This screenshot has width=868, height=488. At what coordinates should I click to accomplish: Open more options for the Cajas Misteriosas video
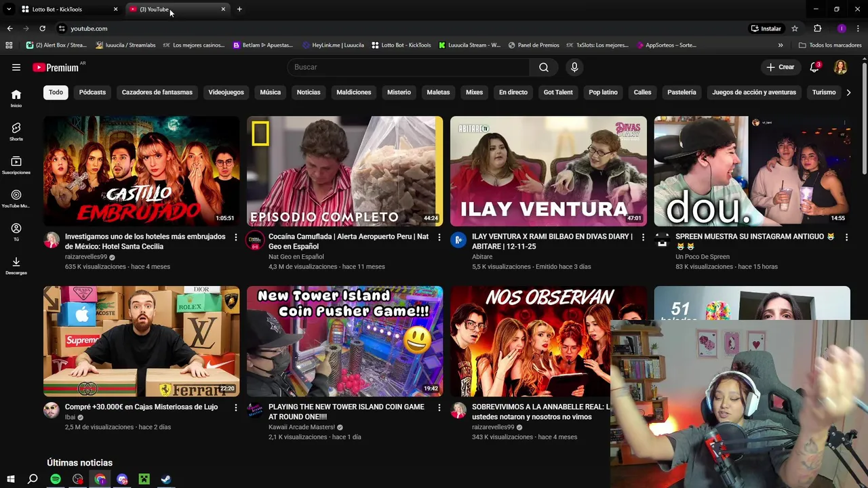tap(236, 407)
